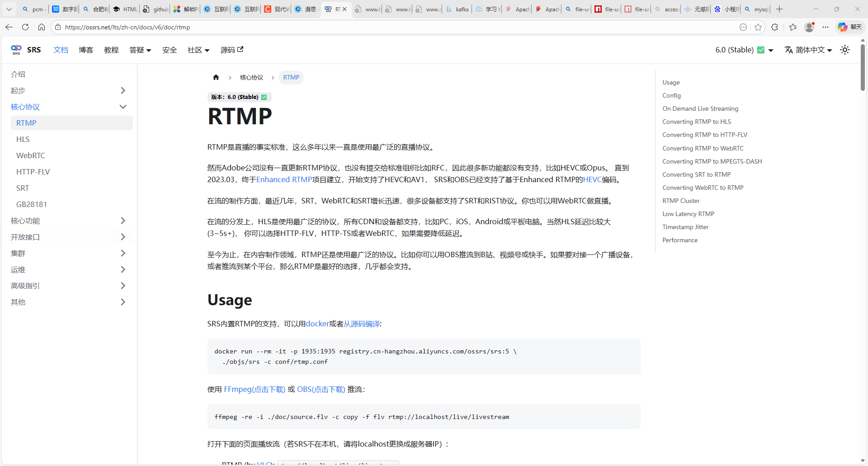868x466 pixels.
Task: Select 介绍 in sidebar
Action: (72, 74)
